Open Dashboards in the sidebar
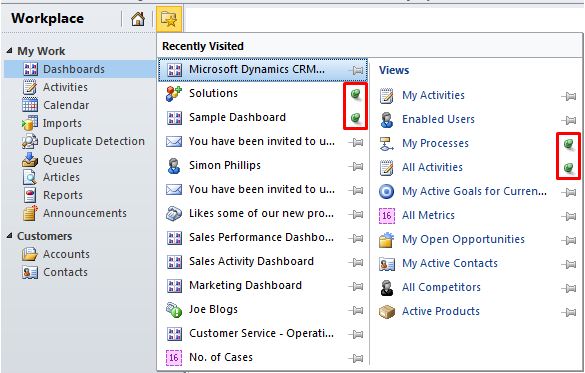 pos(73,69)
